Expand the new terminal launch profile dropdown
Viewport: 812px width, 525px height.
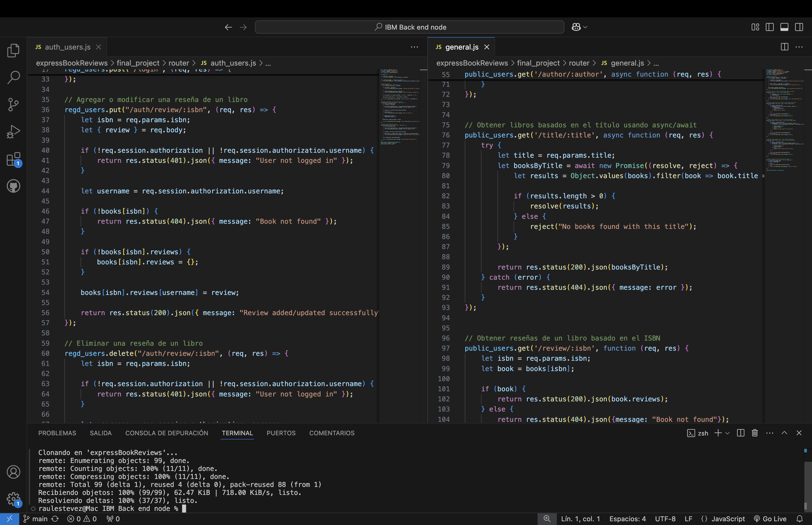727,433
